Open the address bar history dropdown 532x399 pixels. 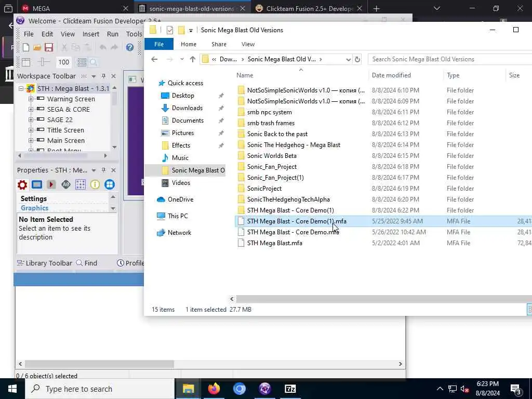click(x=348, y=59)
